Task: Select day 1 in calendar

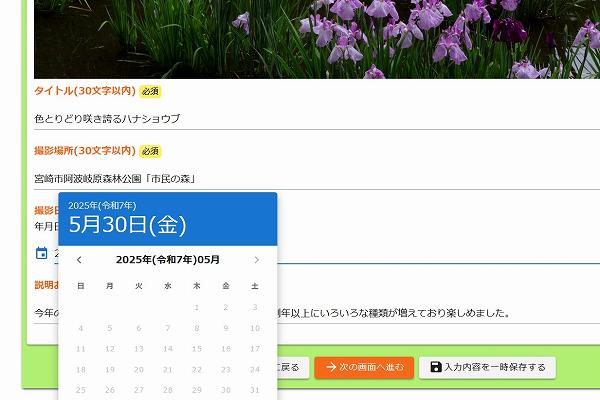Action: pos(197,307)
